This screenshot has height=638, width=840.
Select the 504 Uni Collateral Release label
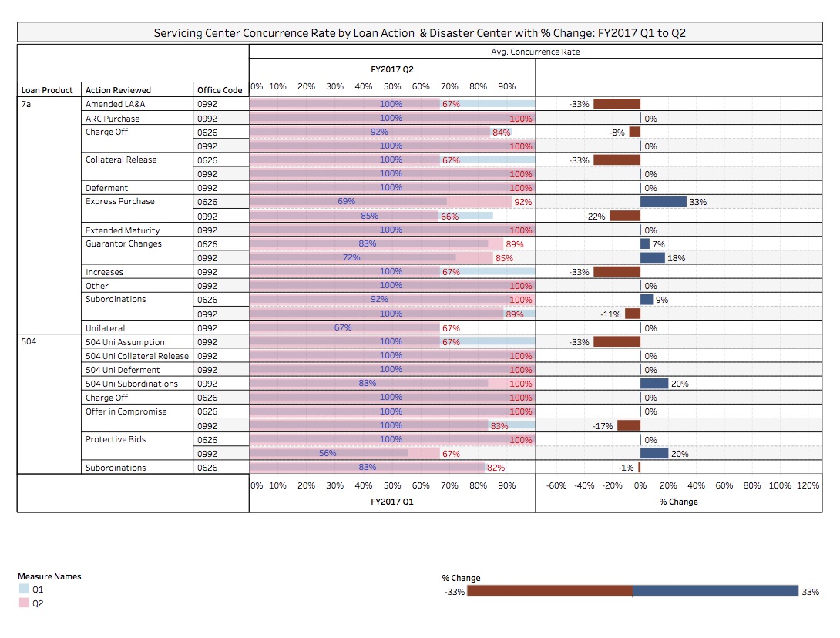[x=136, y=356]
